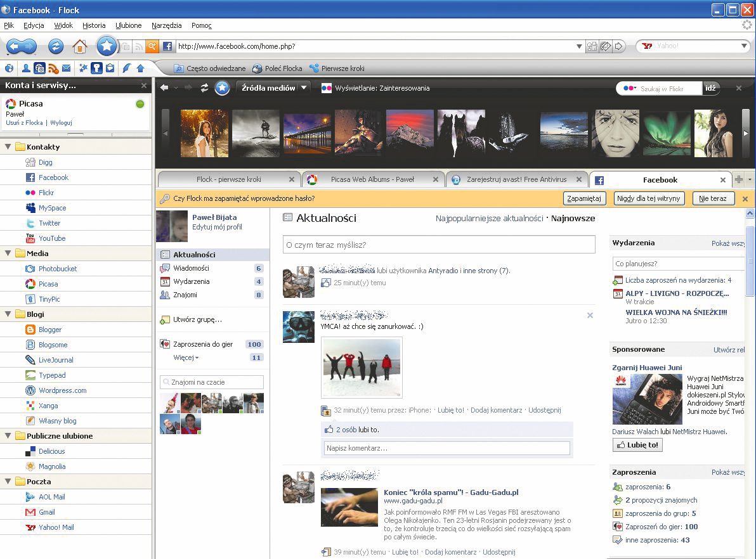Collapse the Blogi section in sidebar
This screenshot has width=756, height=559.
tap(9, 314)
